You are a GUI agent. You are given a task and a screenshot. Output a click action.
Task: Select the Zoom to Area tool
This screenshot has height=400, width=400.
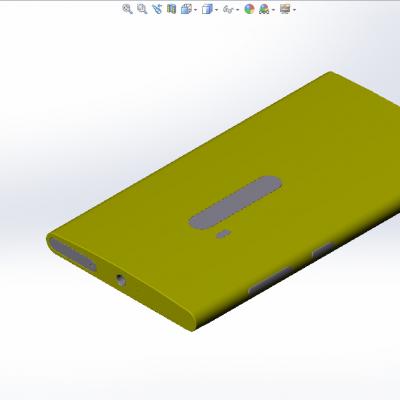tap(142, 9)
